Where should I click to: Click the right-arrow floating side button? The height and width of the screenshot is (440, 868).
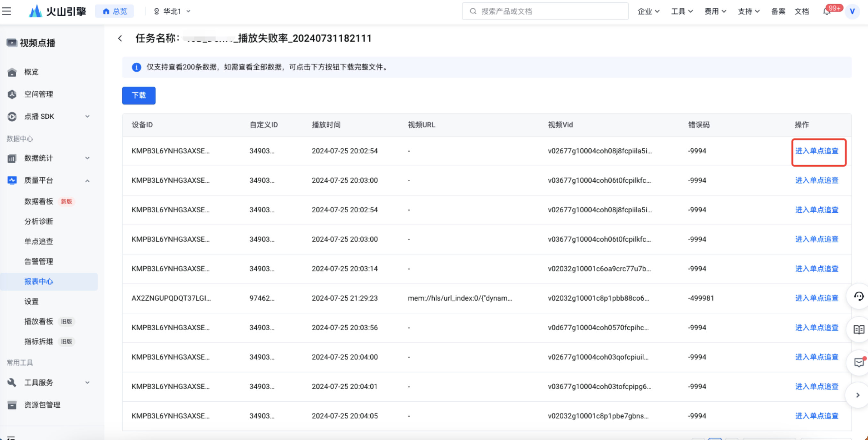(858, 395)
